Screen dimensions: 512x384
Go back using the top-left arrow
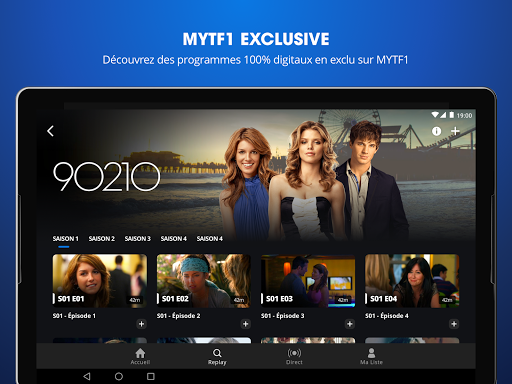[50, 131]
